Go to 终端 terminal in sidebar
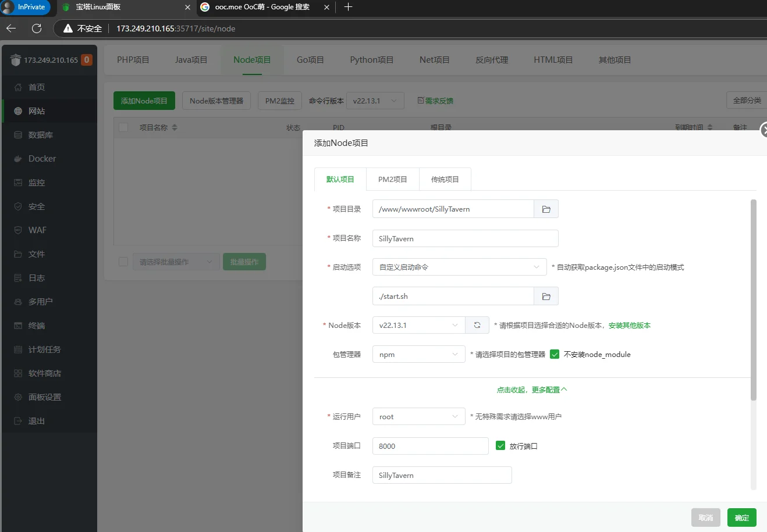Screen dimensions: 767x532 pyautogui.click(x=37, y=326)
